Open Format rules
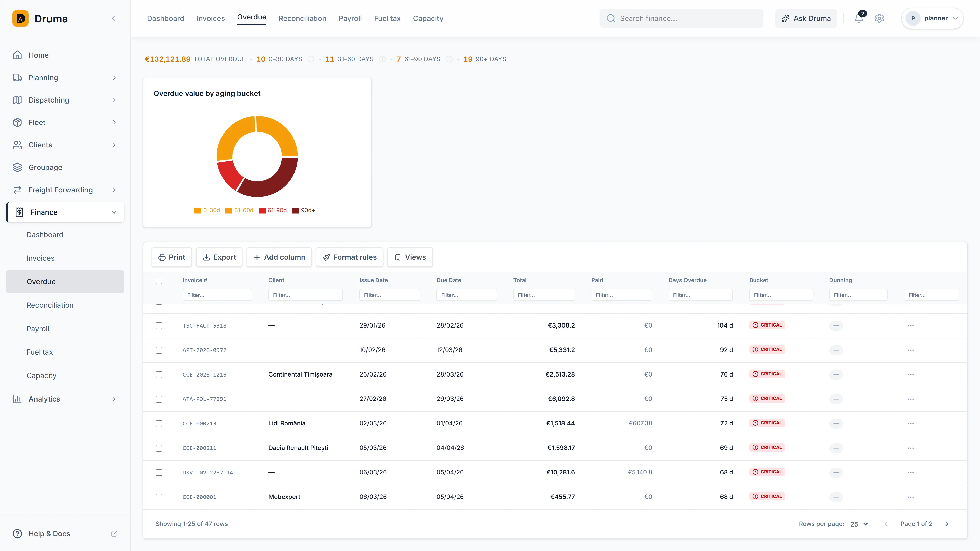Image resolution: width=980 pixels, height=551 pixels. (350, 257)
